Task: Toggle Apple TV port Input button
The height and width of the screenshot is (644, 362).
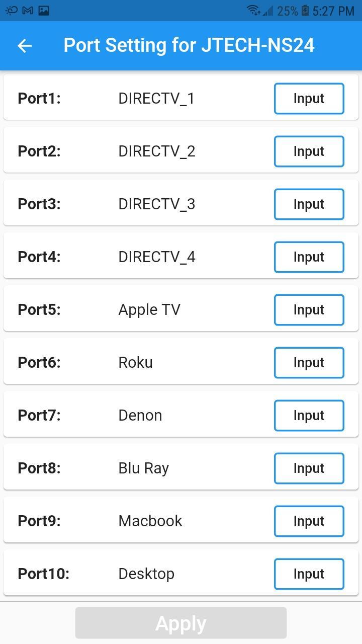Action: [x=309, y=310]
